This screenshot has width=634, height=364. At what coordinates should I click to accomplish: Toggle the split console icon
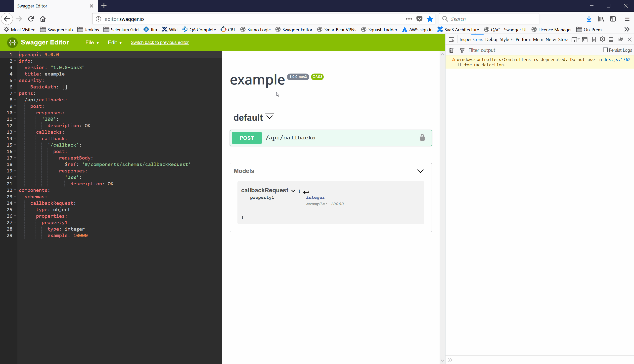coord(585,40)
